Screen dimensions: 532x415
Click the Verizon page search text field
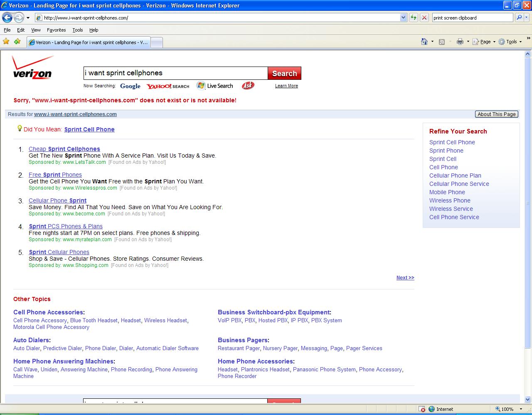pos(175,73)
